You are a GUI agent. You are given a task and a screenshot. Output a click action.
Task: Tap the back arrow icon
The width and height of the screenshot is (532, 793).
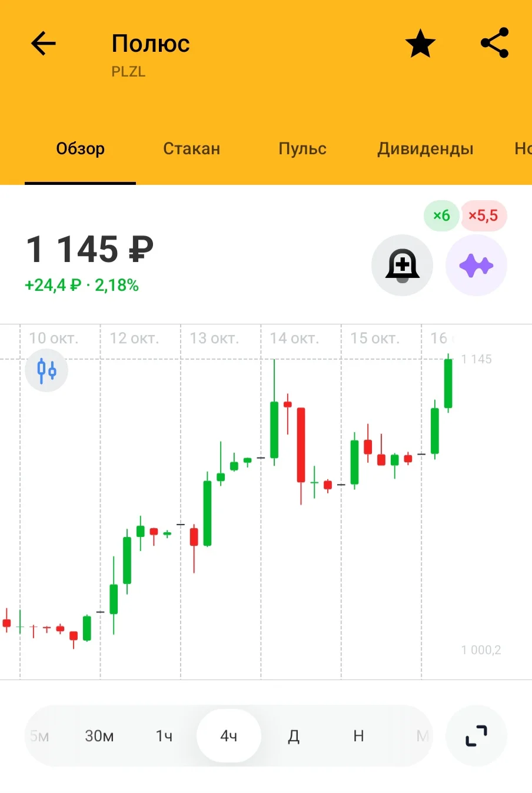click(43, 44)
